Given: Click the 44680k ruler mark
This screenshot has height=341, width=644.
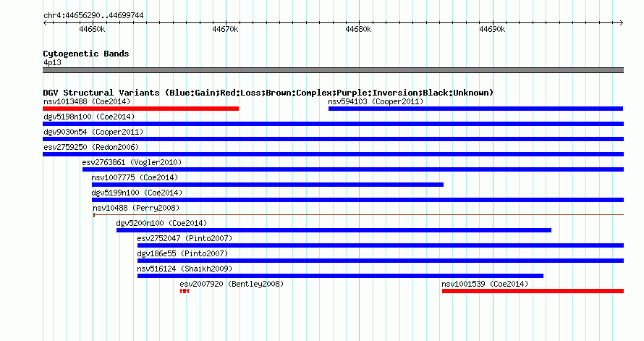Looking at the screenshot, I should tap(359, 29).
